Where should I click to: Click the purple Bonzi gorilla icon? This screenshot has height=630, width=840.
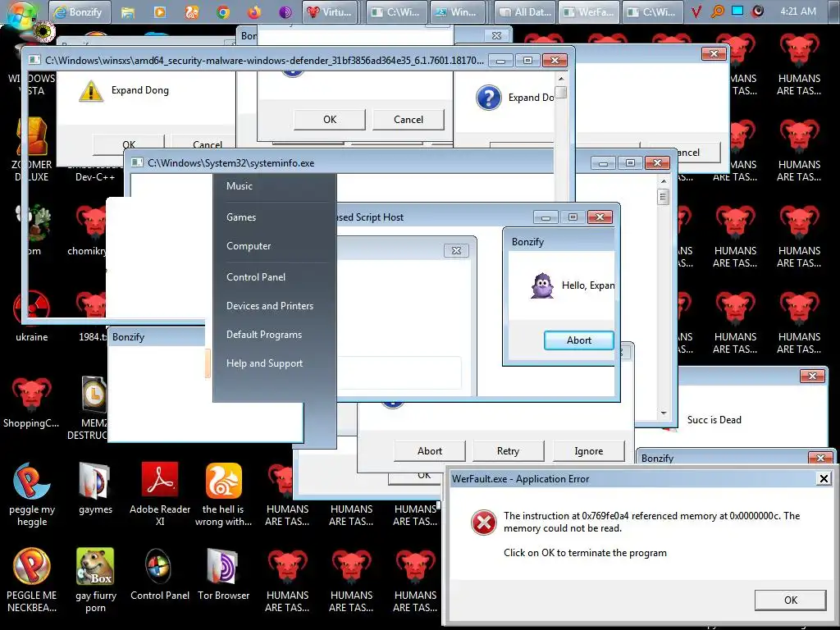click(x=542, y=285)
